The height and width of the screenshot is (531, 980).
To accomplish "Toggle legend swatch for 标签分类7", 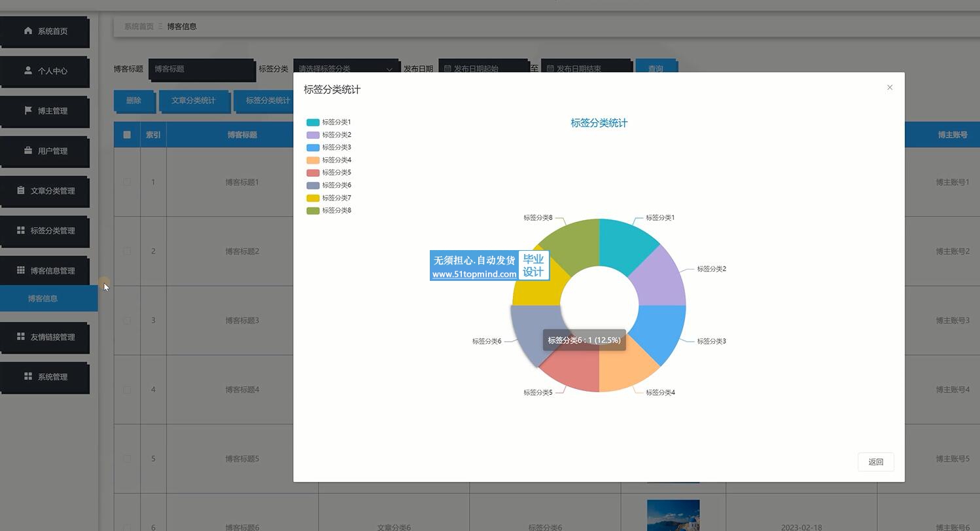I will click(313, 198).
